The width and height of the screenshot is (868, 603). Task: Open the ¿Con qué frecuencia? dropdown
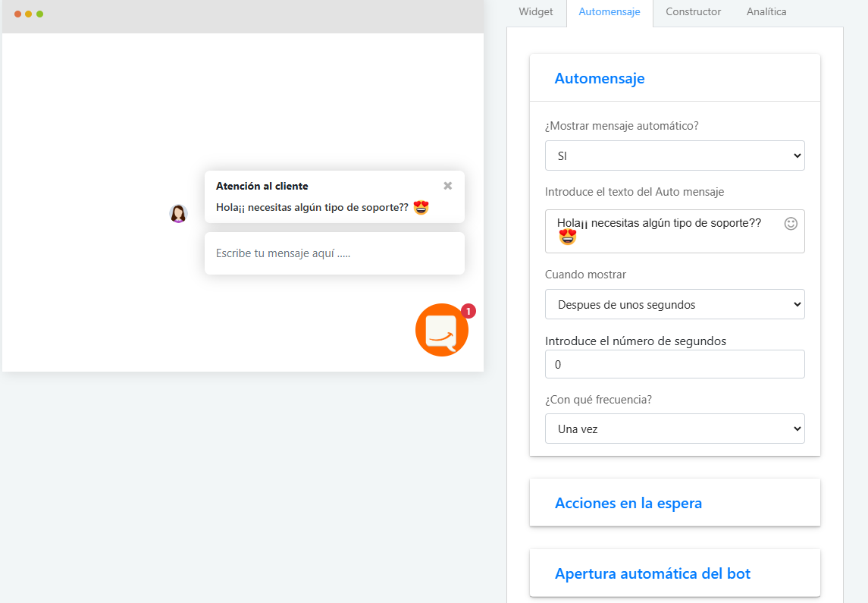[x=675, y=428]
